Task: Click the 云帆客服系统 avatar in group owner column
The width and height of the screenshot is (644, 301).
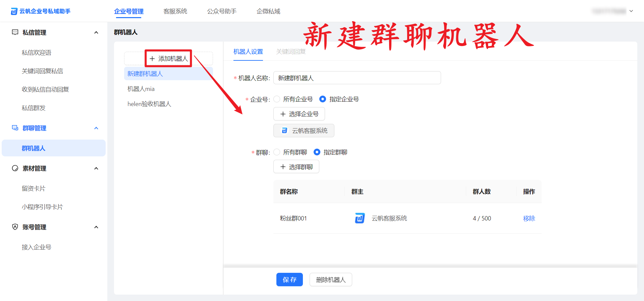Action: click(360, 218)
